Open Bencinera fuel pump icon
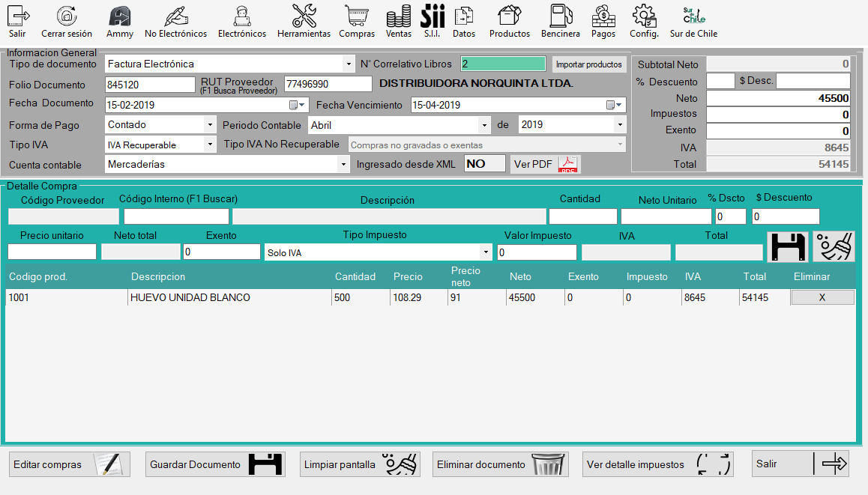 point(560,21)
